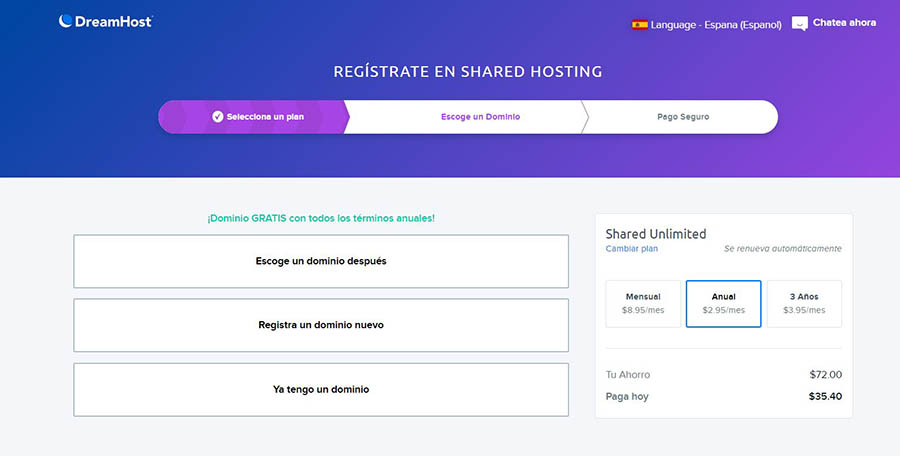Choose the 3 Años $3.95/mes billing term
The height and width of the screenshot is (456, 900).
click(x=804, y=303)
